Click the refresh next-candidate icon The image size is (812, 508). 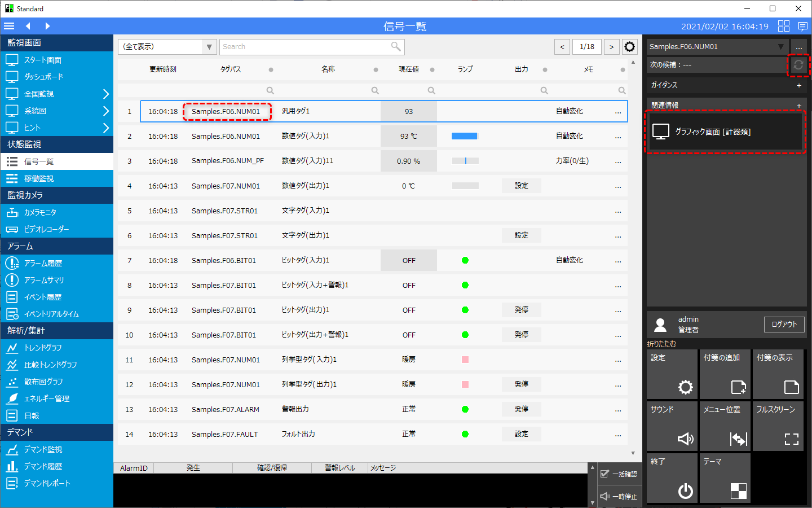[x=798, y=65]
